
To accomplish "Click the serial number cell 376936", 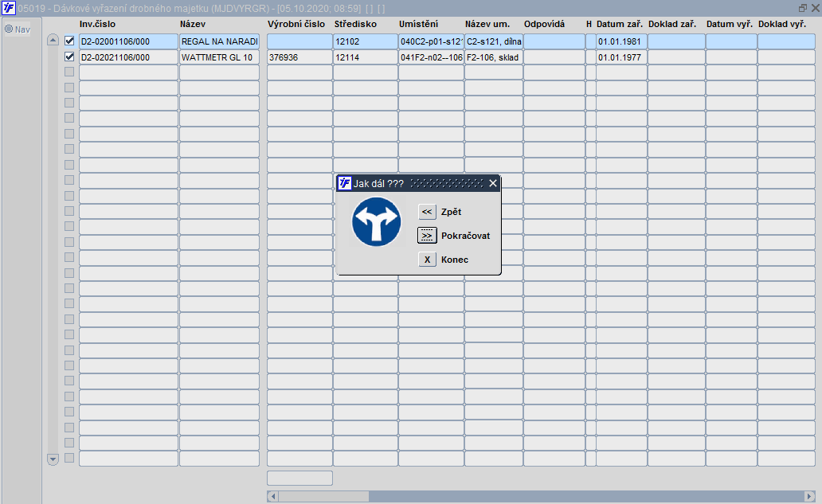I will click(x=299, y=57).
